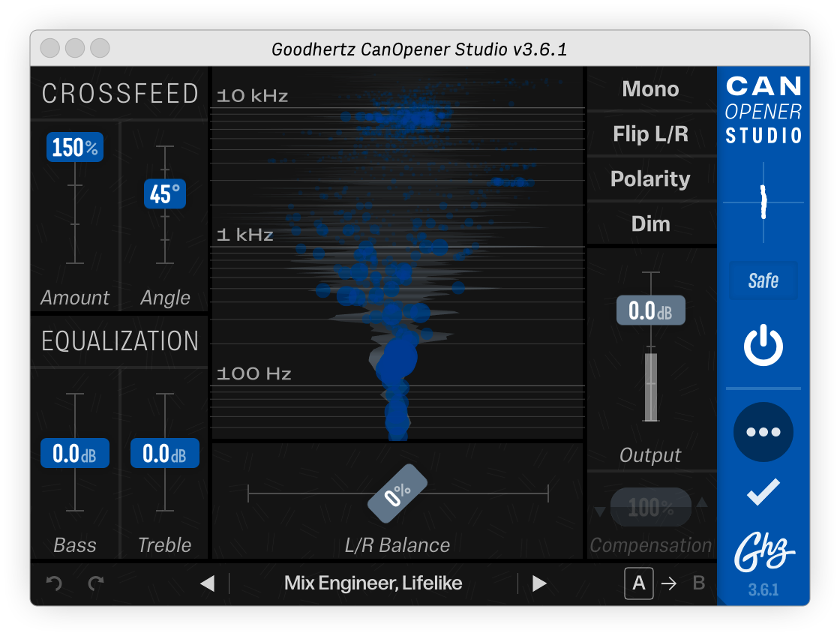Click the EQUALIZATION section header
The width and height of the screenshot is (840, 636).
[120, 341]
